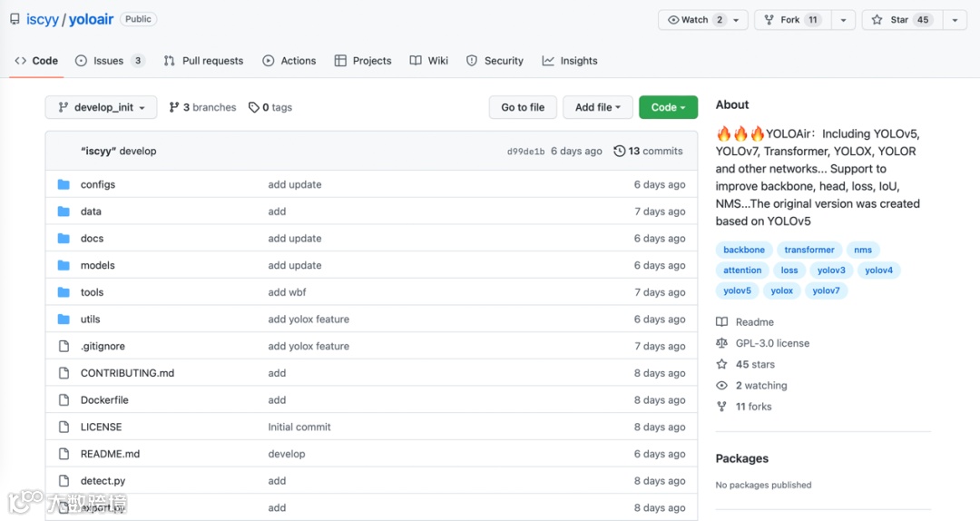Open the Issues tab

click(x=110, y=61)
